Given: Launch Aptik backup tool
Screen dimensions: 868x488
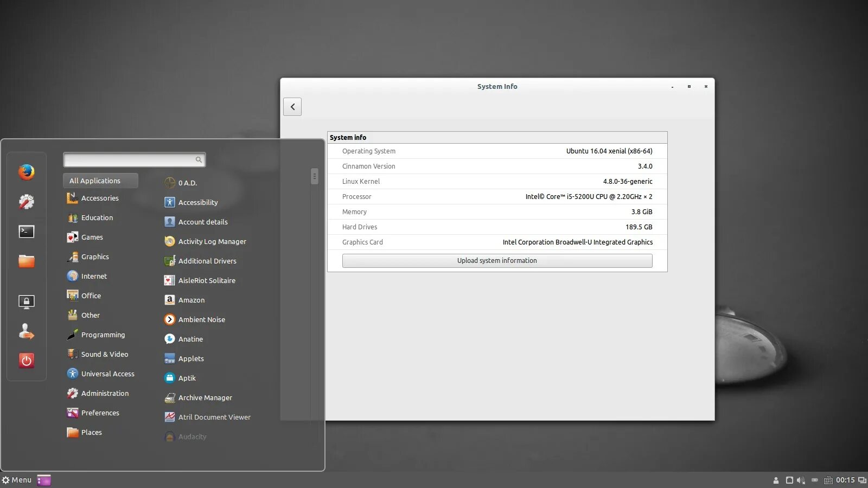Looking at the screenshot, I should click(x=180, y=378).
